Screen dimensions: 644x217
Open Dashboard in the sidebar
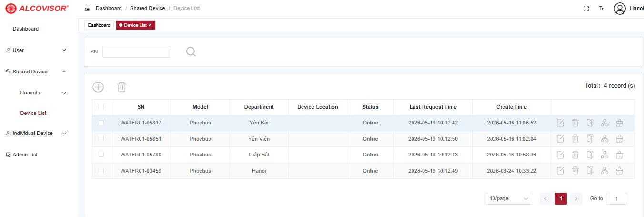point(26,29)
